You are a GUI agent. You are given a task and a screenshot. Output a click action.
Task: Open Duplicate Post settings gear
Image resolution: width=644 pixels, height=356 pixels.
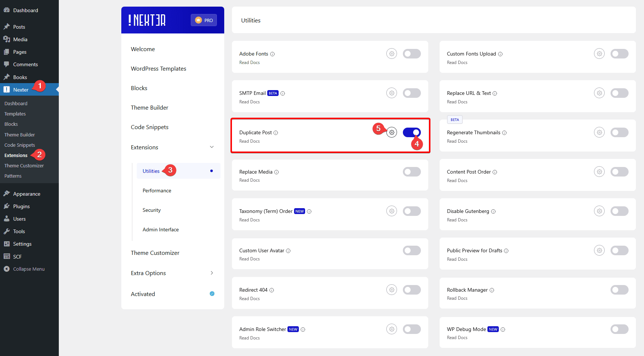392,132
